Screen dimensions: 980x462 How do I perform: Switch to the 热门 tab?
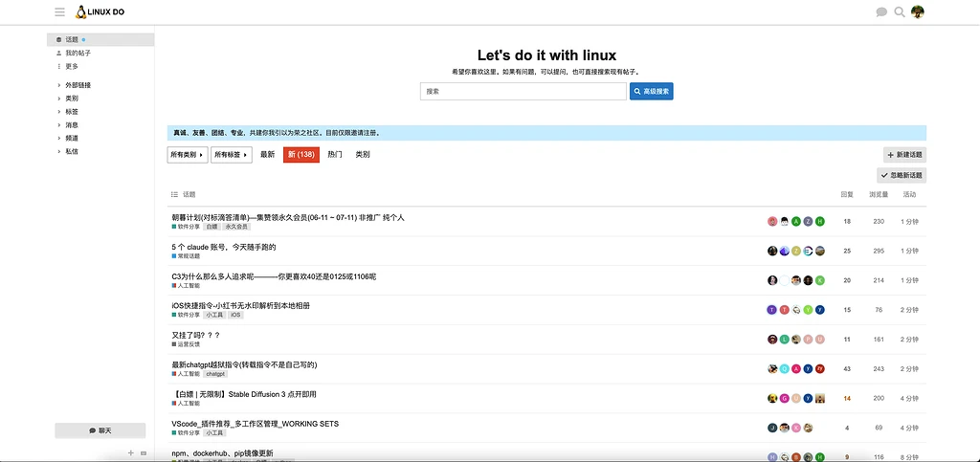(x=335, y=154)
